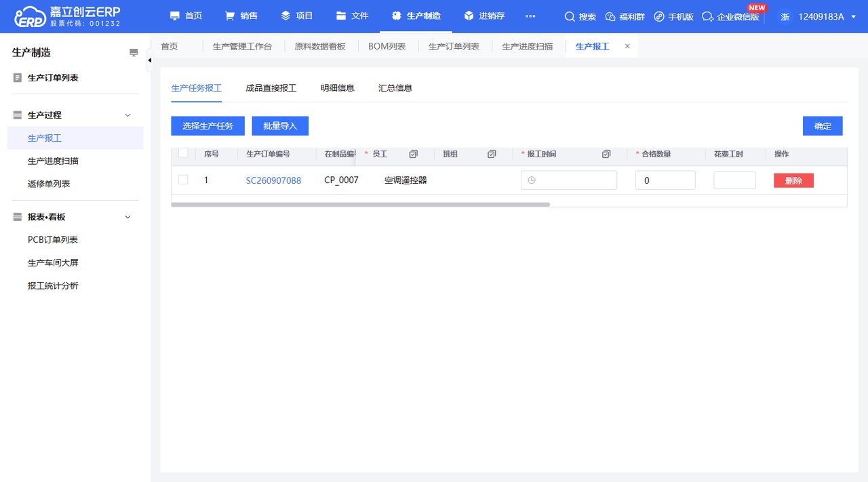Click the clock icon in 报工时间 field
This screenshot has height=482, width=868.
pyautogui.click(x=532, y=180)
